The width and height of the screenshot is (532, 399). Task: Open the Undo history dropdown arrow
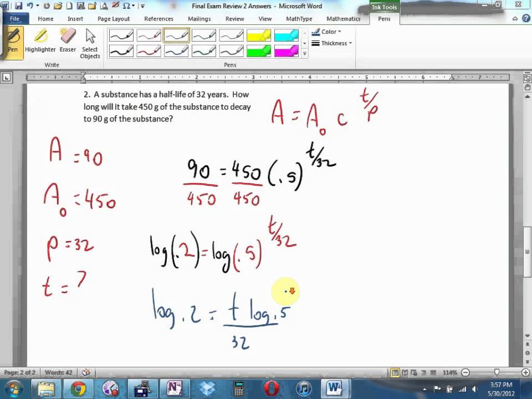point(37,6)
